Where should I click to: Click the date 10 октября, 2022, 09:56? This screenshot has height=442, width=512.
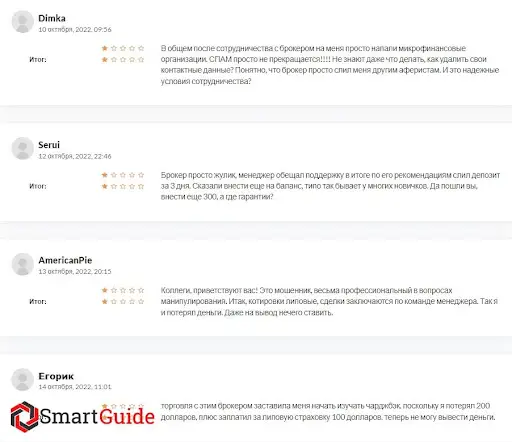pyautogui.click(x=75, y=29)
